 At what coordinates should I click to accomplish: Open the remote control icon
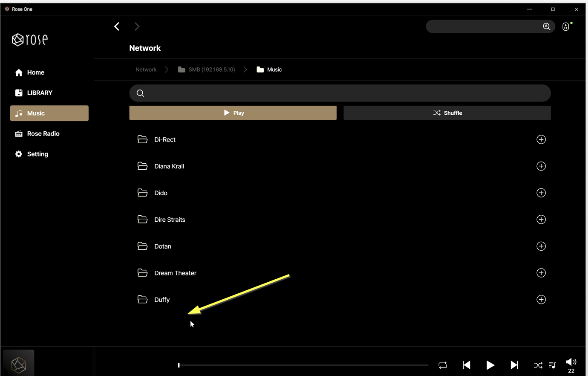pos(566,26)
